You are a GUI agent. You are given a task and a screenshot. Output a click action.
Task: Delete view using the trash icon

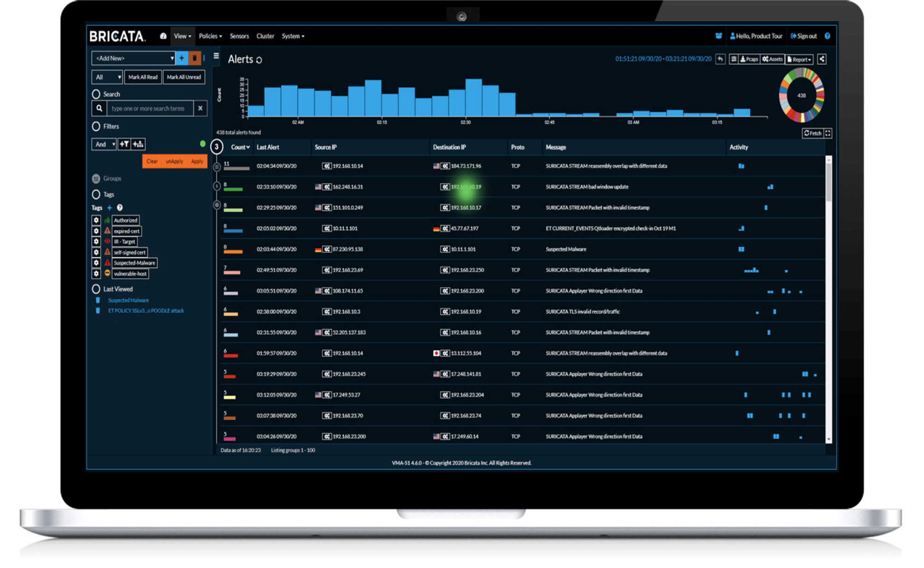point(195,58)
